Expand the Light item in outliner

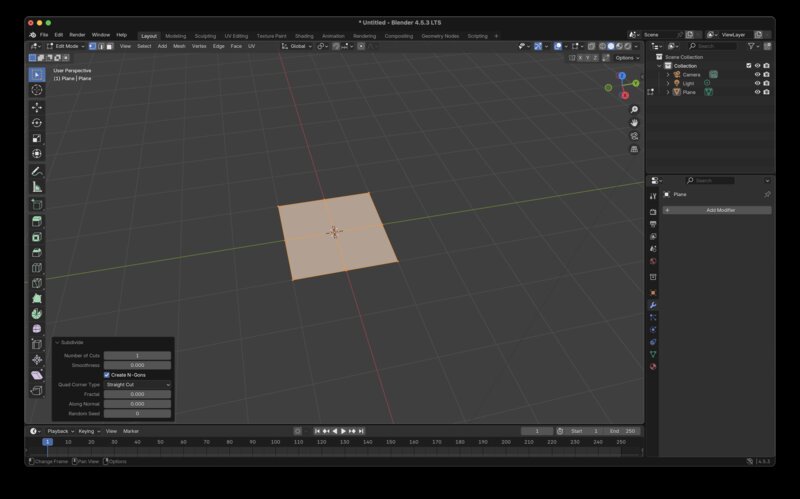pyautogui.click(x=668, y=83)
